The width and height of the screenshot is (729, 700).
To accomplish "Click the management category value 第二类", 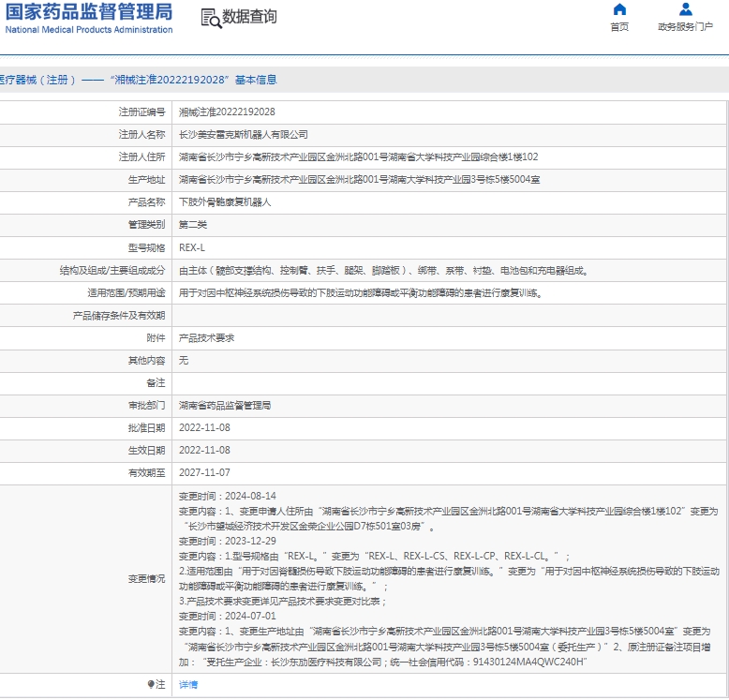I will tap(193, 225).
